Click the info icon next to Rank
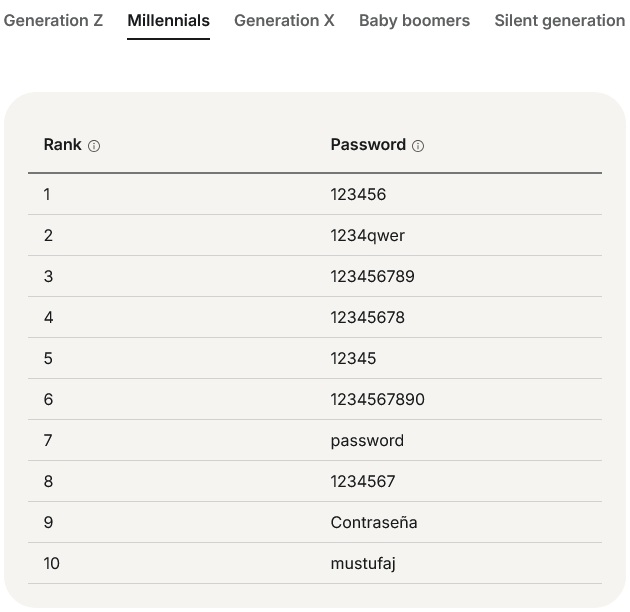The height and width of the screenshot is (612, 630). pyautogui.click(x=94, y=146)
